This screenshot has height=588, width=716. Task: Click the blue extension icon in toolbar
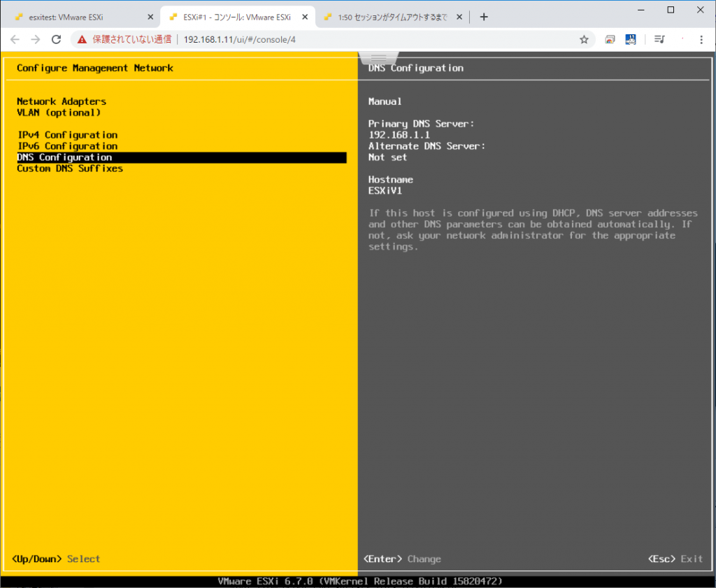coord(631,40)
